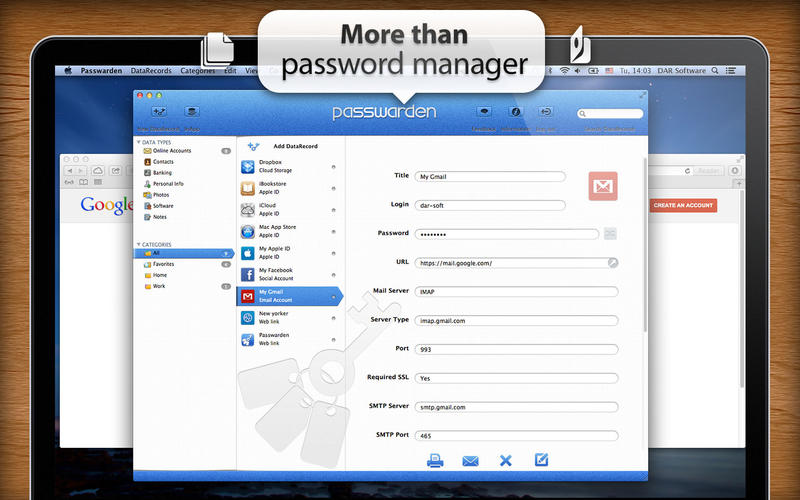The height and width of the screenshot is (500, 800).
Task: Click the Port field showing 993
Action: pyautogui.click(x=516, y=349)
